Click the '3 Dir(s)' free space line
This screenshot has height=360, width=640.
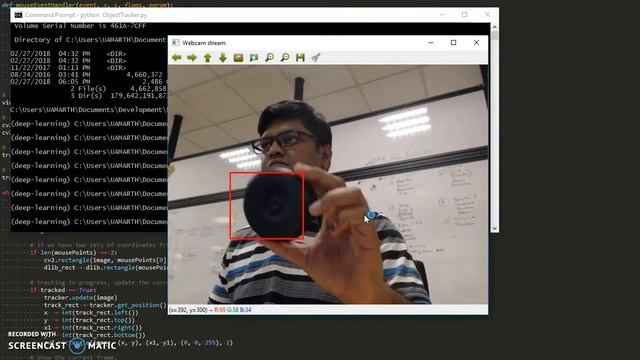(x=118, y=96)
